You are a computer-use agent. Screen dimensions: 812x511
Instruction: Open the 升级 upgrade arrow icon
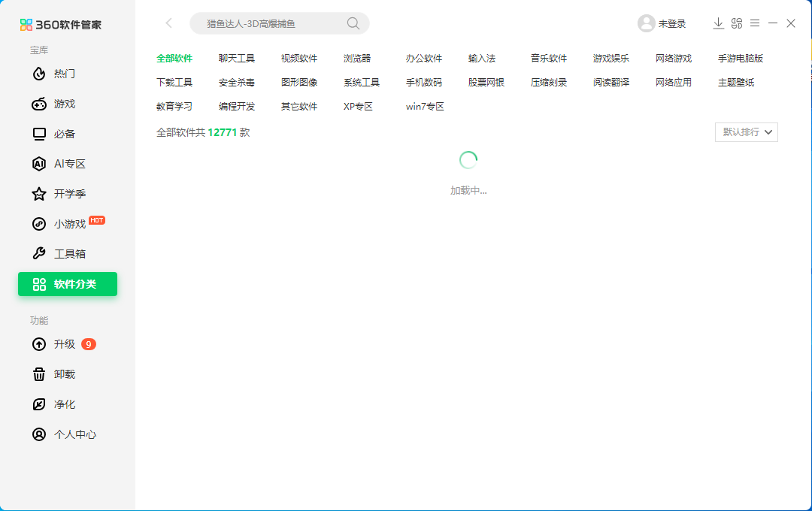click(39, 344)
